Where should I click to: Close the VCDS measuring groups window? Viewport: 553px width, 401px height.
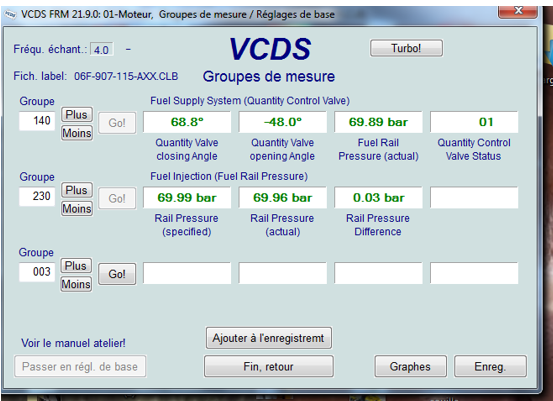(518, 11)
